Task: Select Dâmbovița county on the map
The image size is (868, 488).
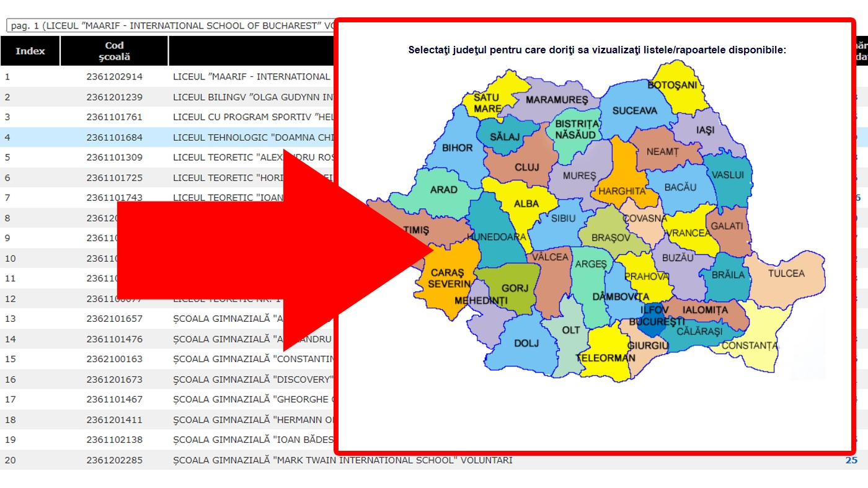Action: point(621,297)
